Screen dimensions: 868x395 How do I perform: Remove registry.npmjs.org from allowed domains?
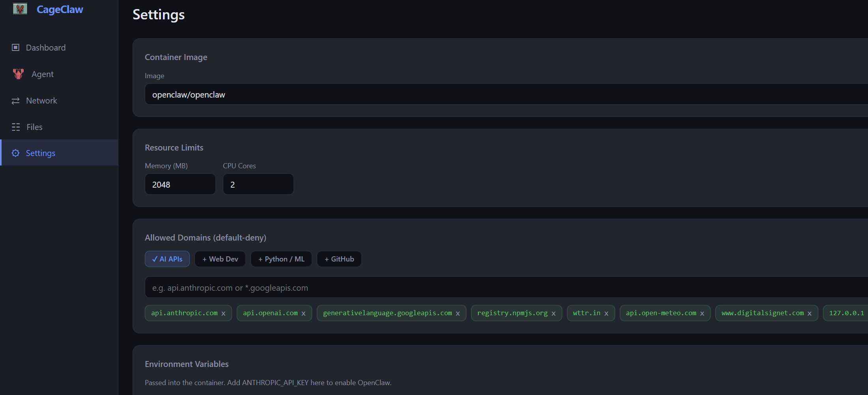coord(554,313)
